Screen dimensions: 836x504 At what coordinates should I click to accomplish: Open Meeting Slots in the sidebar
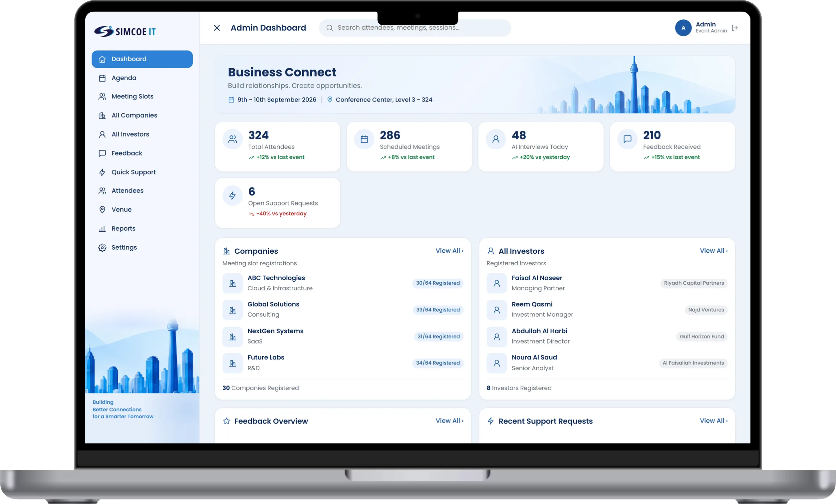click(x=142, y=97)
